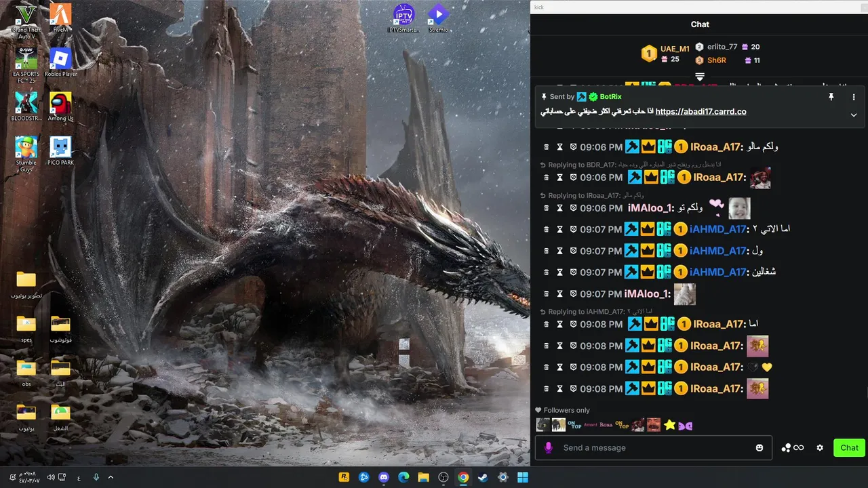Jump to replied message from BDR_A17
The image size is (868, 488).
pyautogui.click(x=629, y=165)
